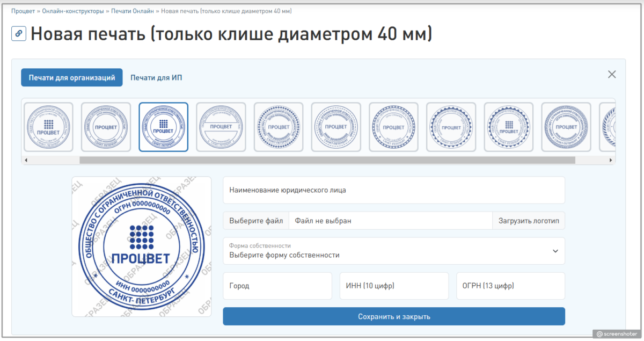Close the stamp constructor panel with X
The image size is (644, 341).
(611, 75)
